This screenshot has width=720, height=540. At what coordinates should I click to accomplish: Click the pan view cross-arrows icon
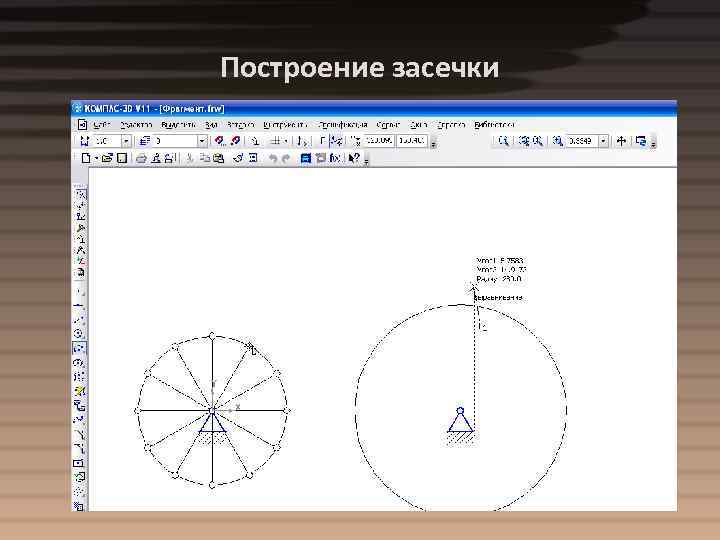coord(621,141)
